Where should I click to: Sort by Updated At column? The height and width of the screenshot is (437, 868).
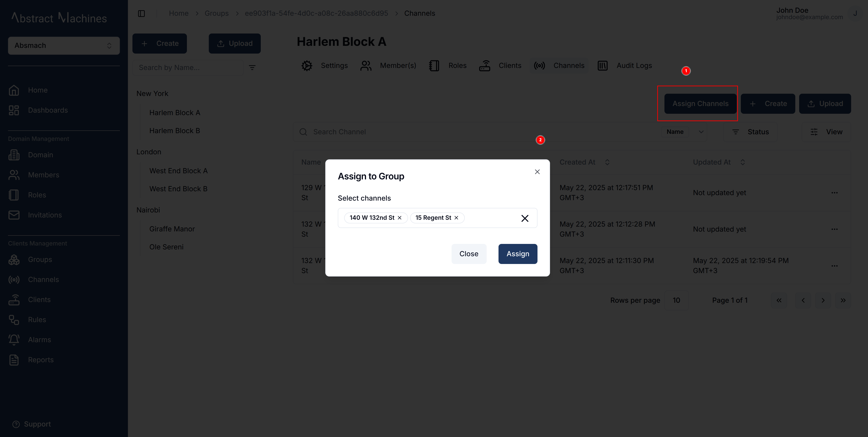click(x=719, y=162)
